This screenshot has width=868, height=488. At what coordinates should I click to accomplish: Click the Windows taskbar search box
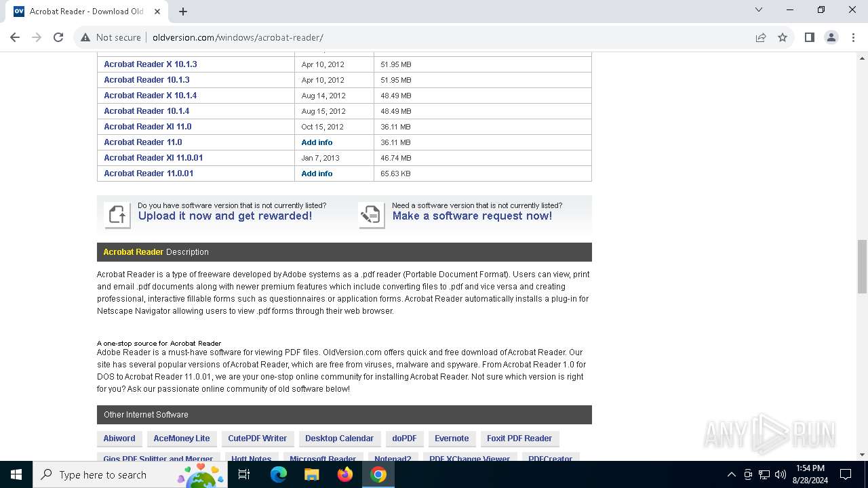132,474
